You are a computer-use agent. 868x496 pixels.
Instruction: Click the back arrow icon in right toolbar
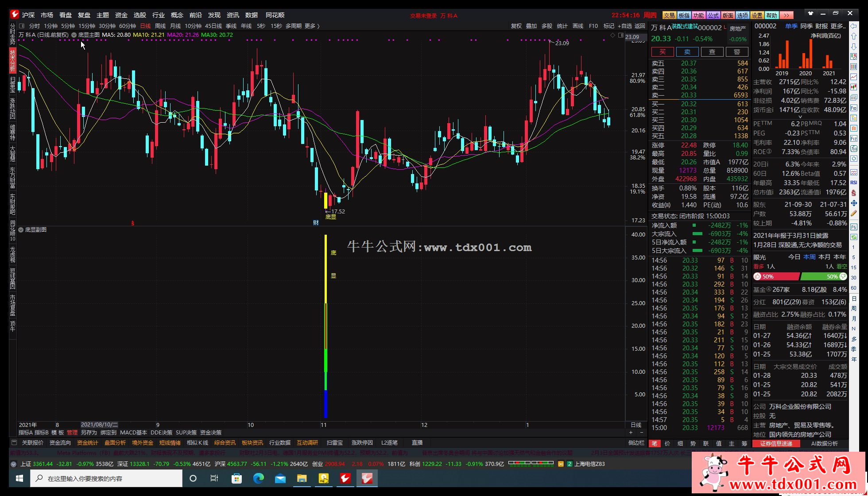click(x=853, y=26)
